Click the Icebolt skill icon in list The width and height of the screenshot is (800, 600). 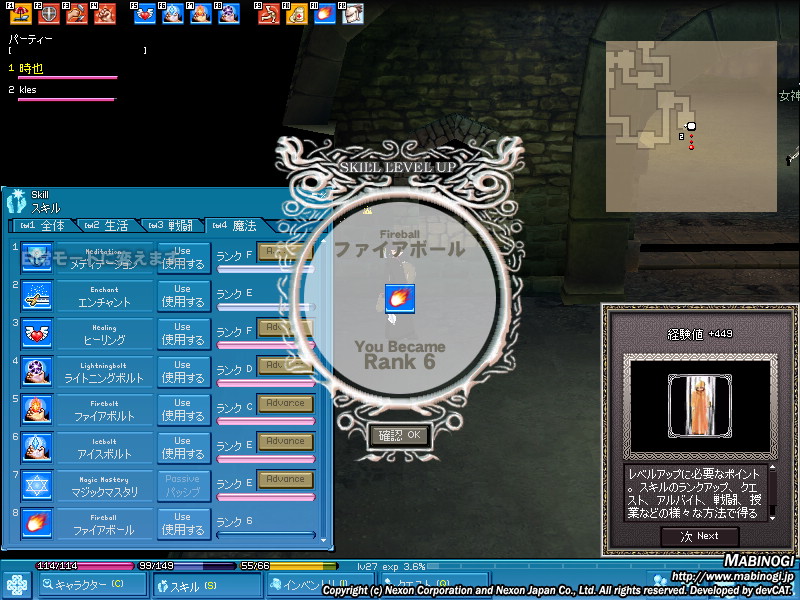[37, 448]
